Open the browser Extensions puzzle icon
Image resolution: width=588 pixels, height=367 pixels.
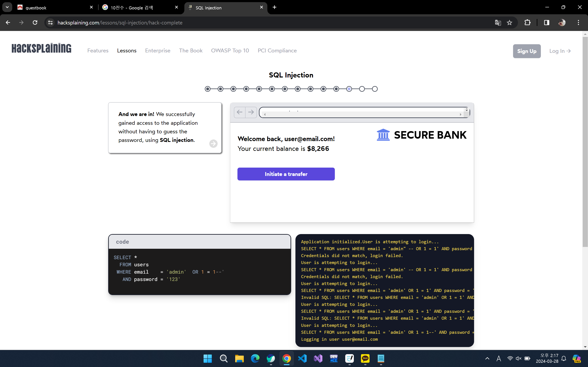click(x=527, y=23)
